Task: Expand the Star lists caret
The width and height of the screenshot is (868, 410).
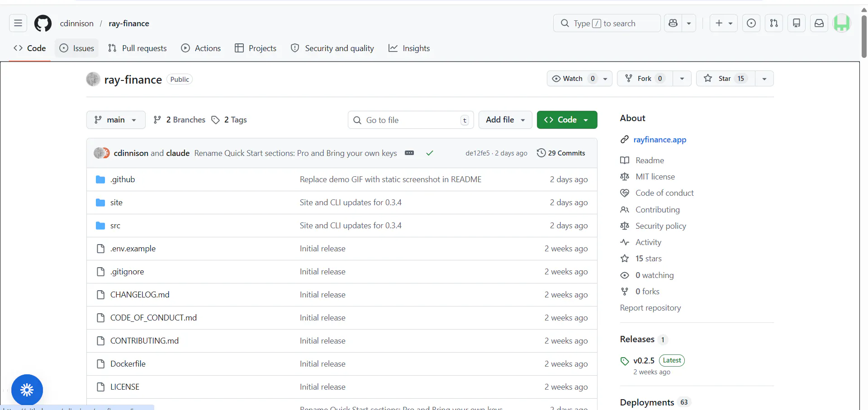Action: coord(764,79)
